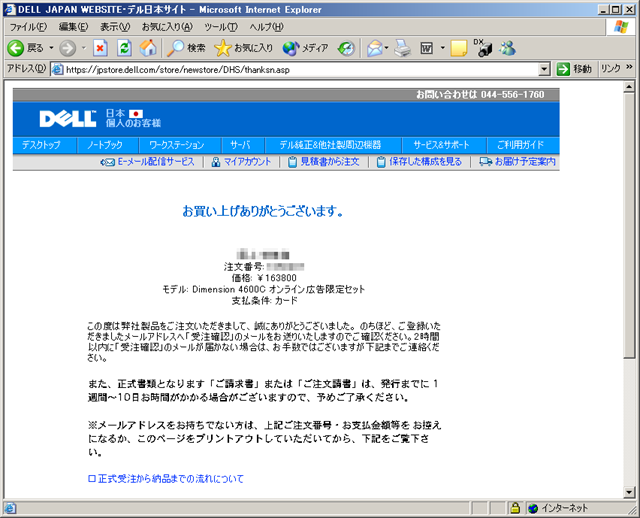Click the vertical scrollbar up arrow

pos(629,87)
